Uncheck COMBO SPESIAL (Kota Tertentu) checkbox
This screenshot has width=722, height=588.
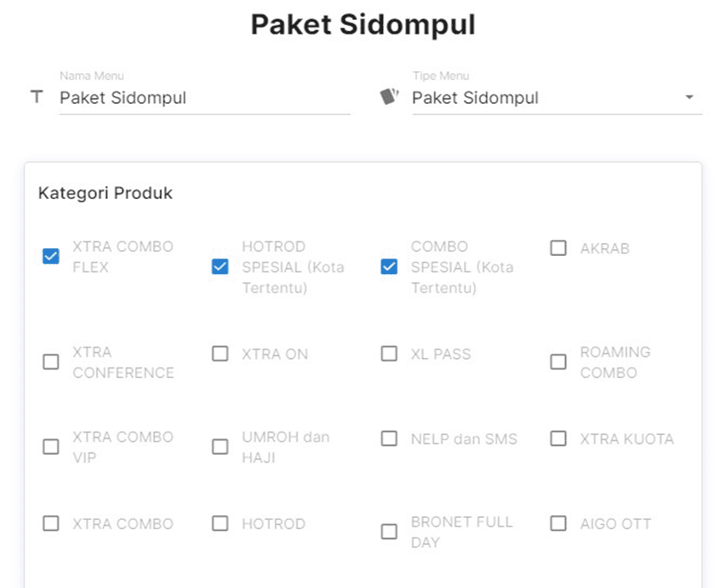(389, 266)
